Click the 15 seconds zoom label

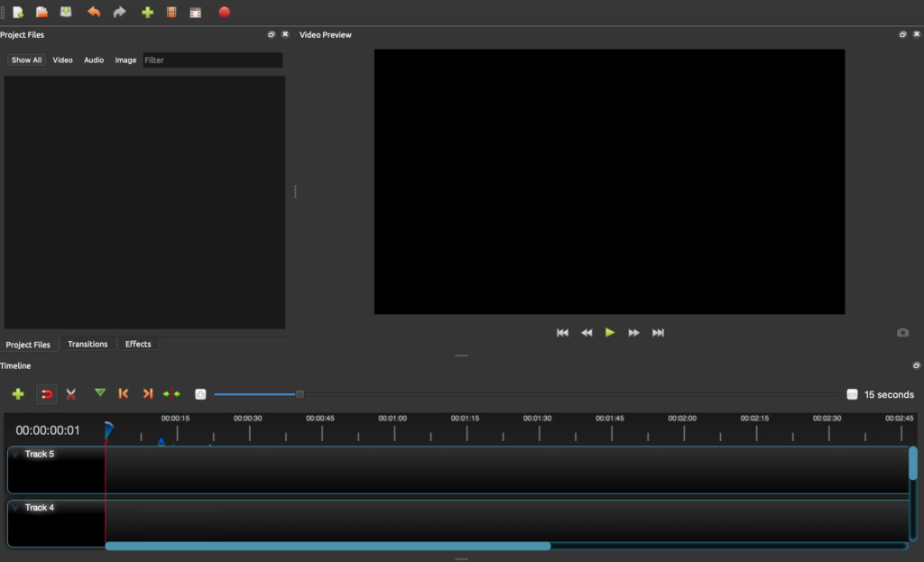(889, 395)
